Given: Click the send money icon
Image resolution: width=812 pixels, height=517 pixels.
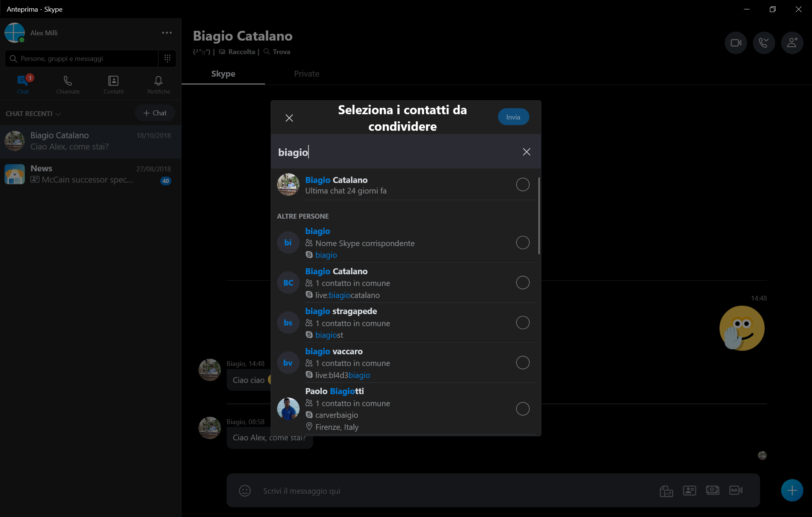Looking at the screenshot, I should pyautogui.click(x=713, y=490).
